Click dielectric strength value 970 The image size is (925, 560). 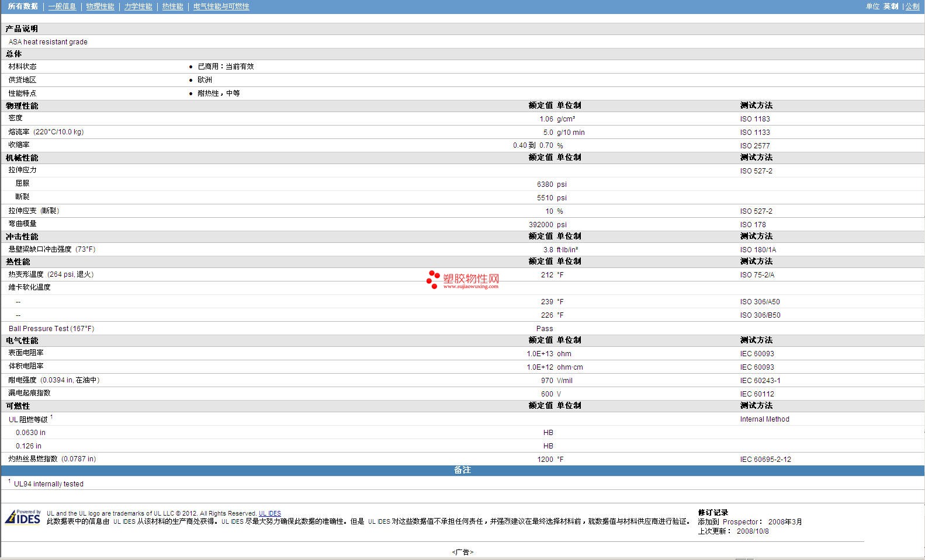(x=547, y=381)
